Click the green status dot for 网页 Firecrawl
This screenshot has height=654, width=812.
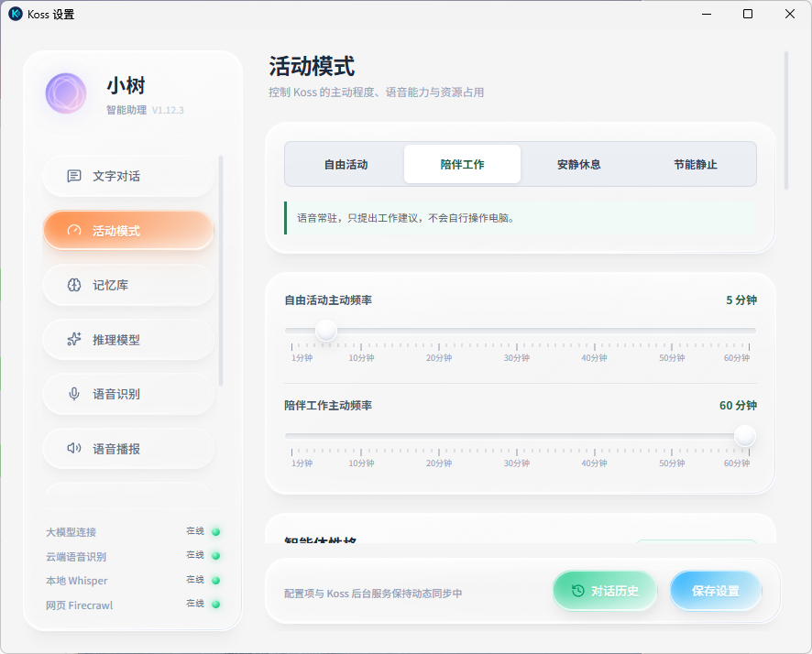click(x=216, y=605)
